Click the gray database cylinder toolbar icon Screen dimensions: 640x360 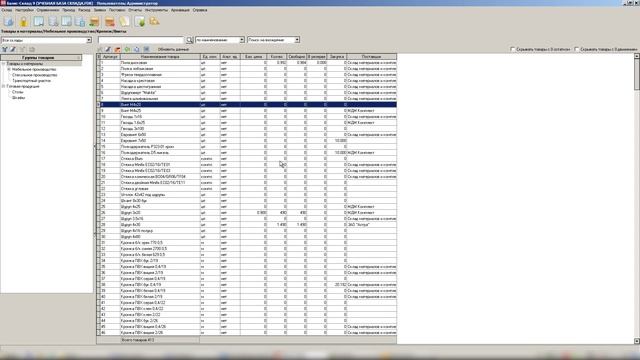coord(53,22)
